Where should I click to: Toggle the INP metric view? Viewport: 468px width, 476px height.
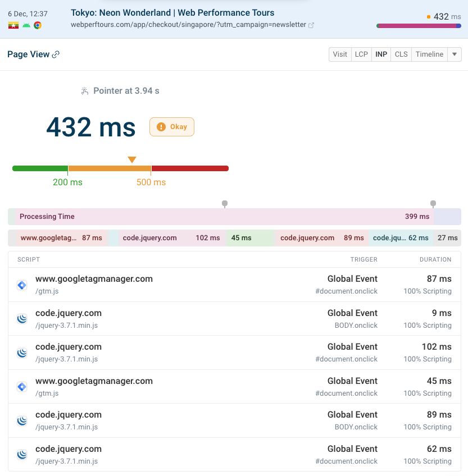click(x=381, y=54)
